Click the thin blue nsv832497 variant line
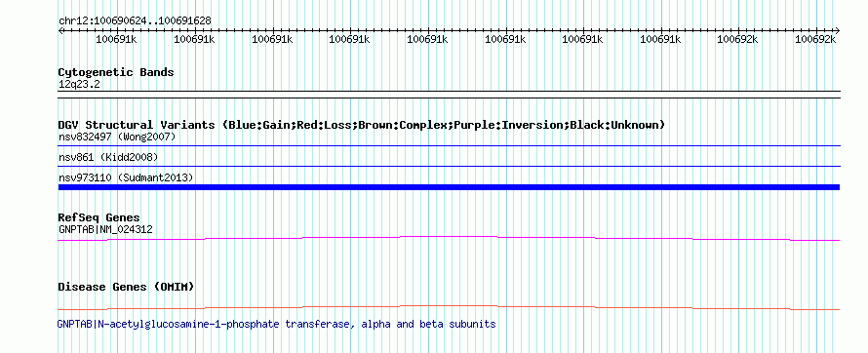The height and width of the screenshot is (353, 868). click(449, 146)
